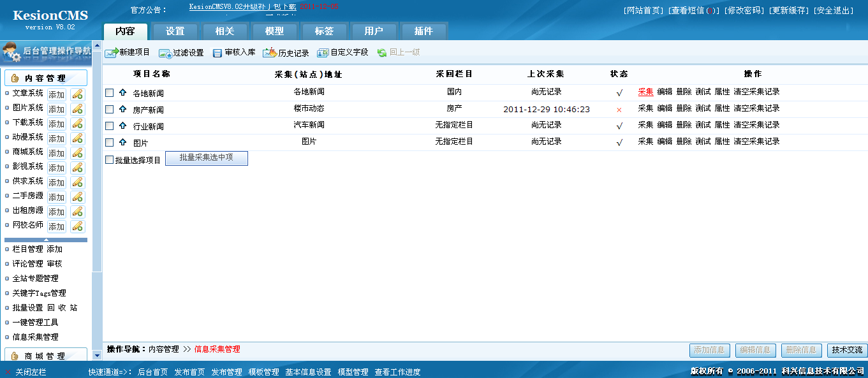Click the 审核入库 toolbar icon
This screenshot has height=378, width=868.
217,53
